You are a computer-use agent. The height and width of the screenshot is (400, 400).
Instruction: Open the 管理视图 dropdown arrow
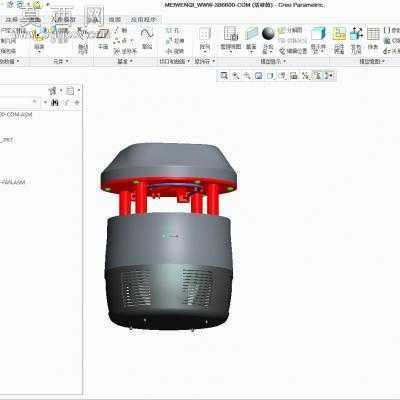pyautogui.click(x=231, y=52)
